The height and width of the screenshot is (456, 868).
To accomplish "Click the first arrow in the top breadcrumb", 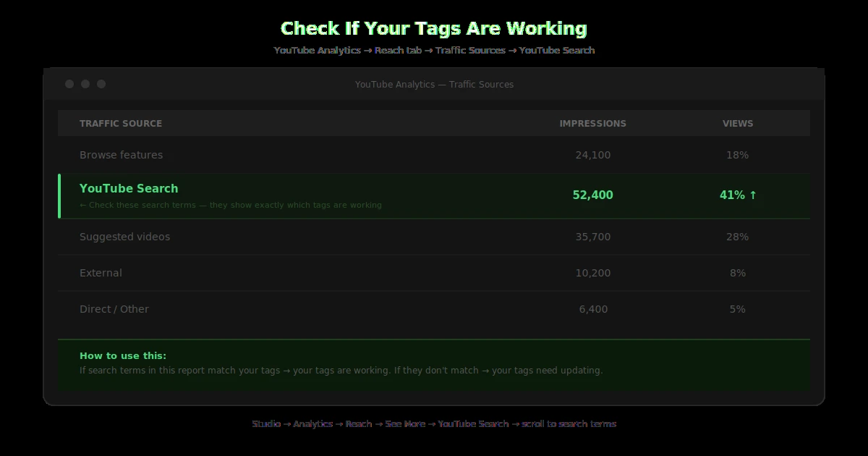I will tap(369, 50).
